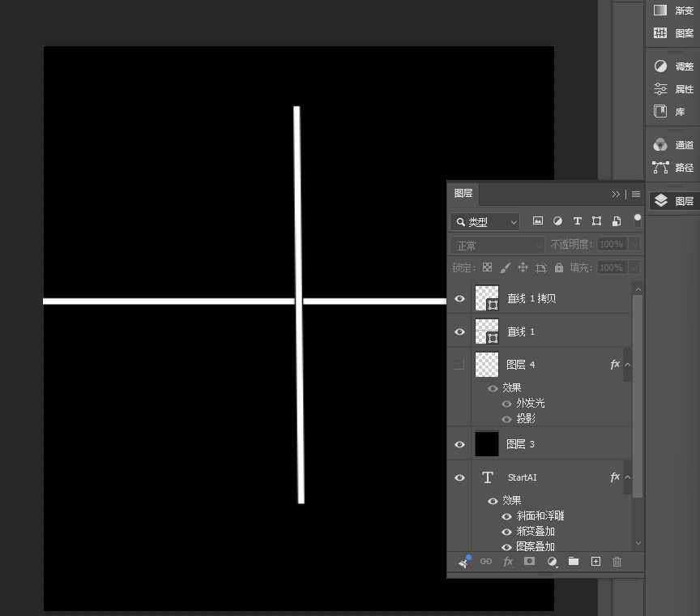This screenshot has width=700, height=616.
Task: Hide the StartAI text layer
Action: tap(459, 477)
